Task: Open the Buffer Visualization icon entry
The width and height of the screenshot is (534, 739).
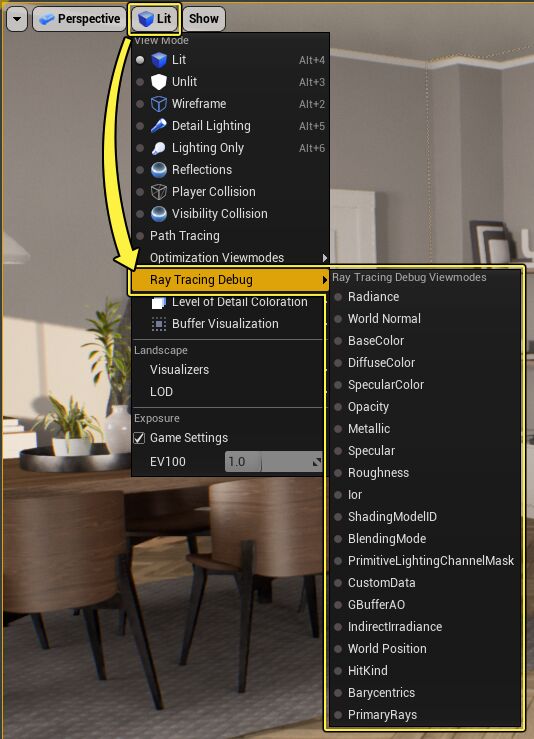Action: (159, 324)
